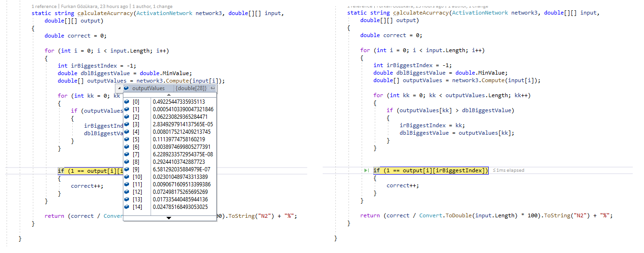644x253 pixels.
Task: Click the outputValues variable icon in data tip header
Action: 127,88
